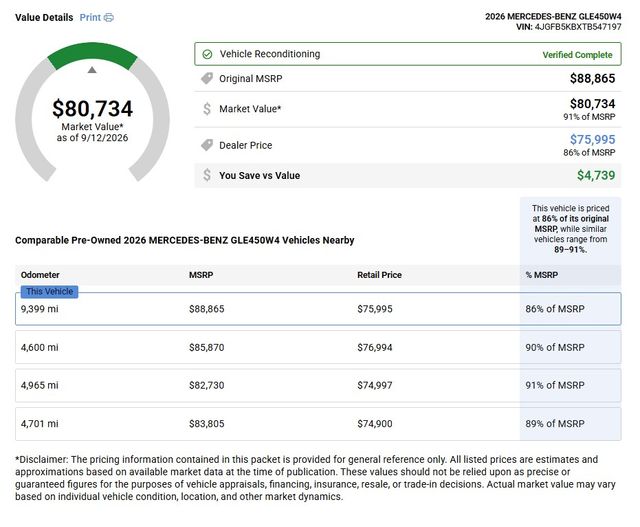Image resolution: width=640 pixels, height=527 pixels.
Task: Click the $85,870 MSRP cell
Action: click(x=207, y=347)
